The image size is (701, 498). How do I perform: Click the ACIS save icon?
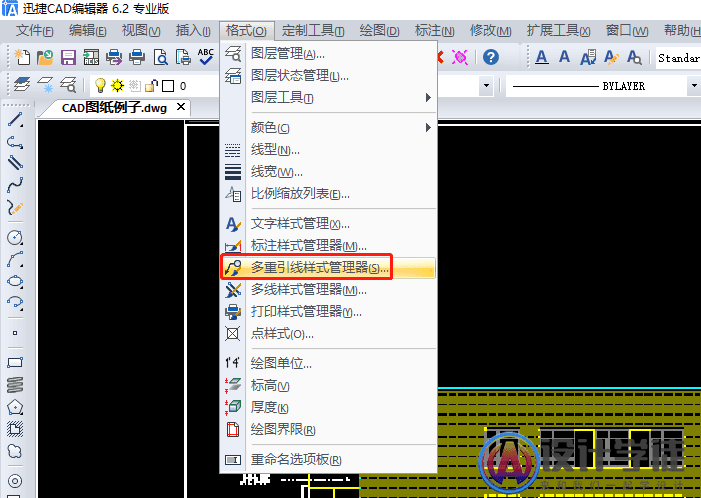[91, 57]
